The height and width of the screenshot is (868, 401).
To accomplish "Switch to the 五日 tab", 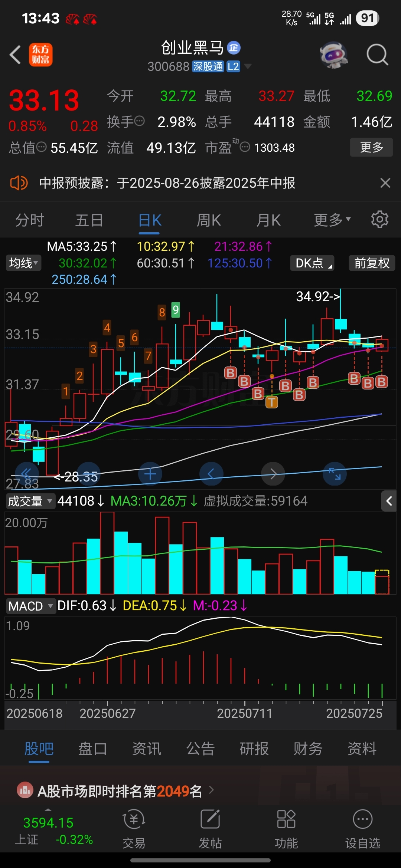I will 89,220.
